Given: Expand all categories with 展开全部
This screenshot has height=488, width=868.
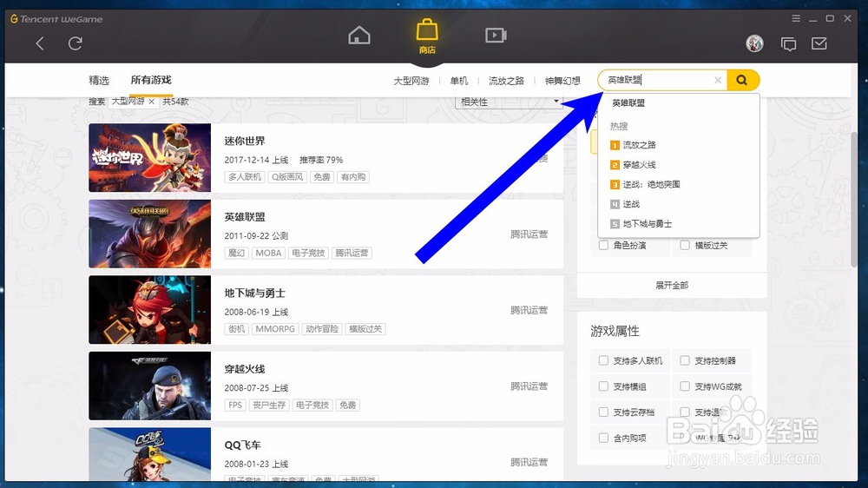Looking at the screenshot, I should 672,286.
